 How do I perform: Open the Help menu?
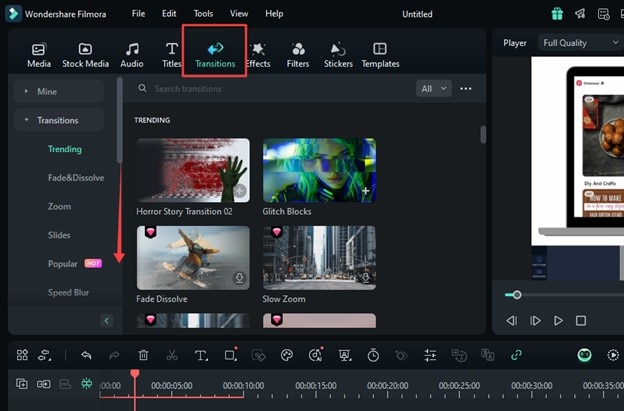click(274, 14)
